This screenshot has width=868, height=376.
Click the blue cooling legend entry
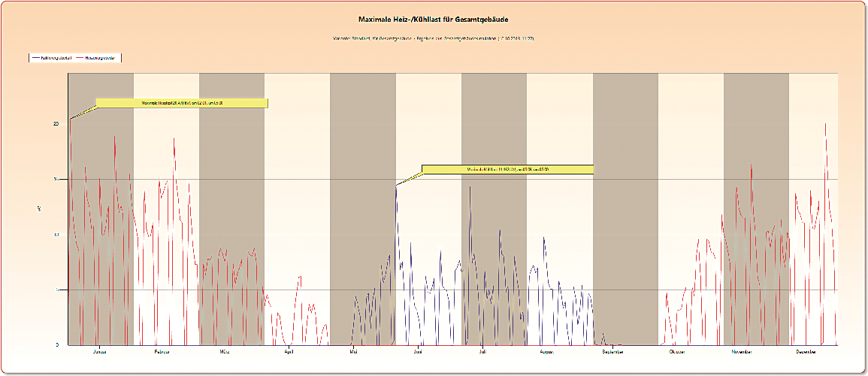coord(53,58)
